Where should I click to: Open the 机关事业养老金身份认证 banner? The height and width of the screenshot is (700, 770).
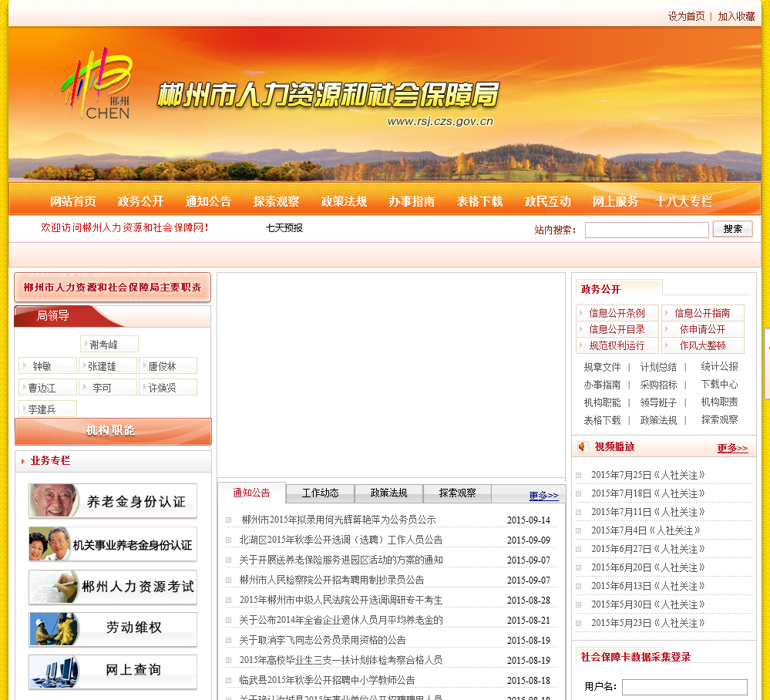(113, 544)
